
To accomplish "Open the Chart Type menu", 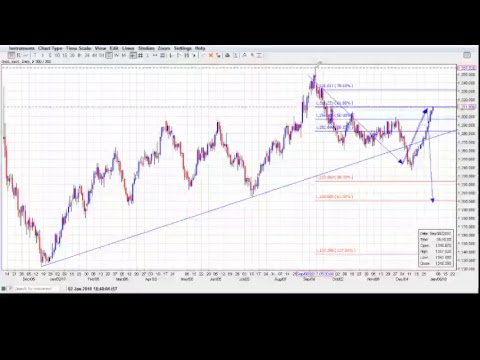I will click(50, 48).
